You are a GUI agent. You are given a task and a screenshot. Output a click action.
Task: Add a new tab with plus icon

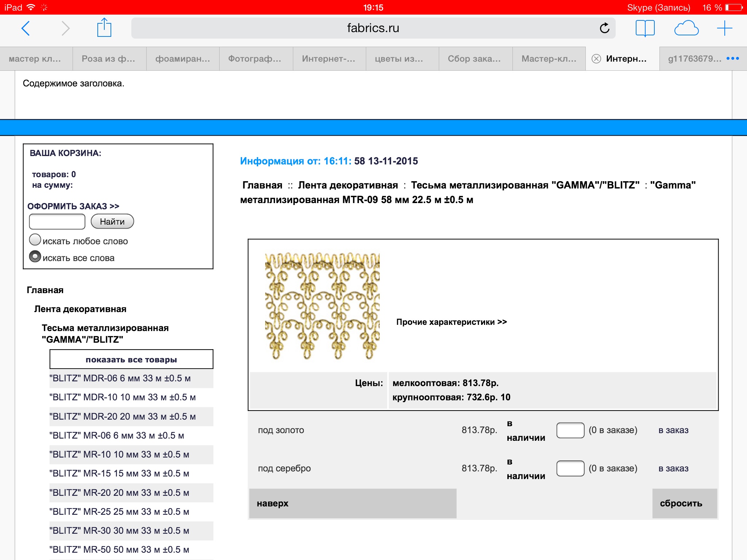pos(724,28)
